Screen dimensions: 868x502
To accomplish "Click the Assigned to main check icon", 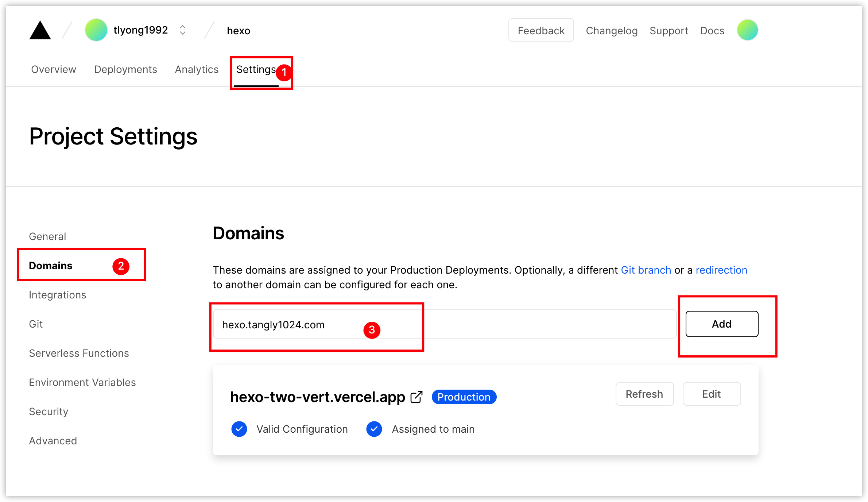I will pyautogui.click(x=374, y=429).
